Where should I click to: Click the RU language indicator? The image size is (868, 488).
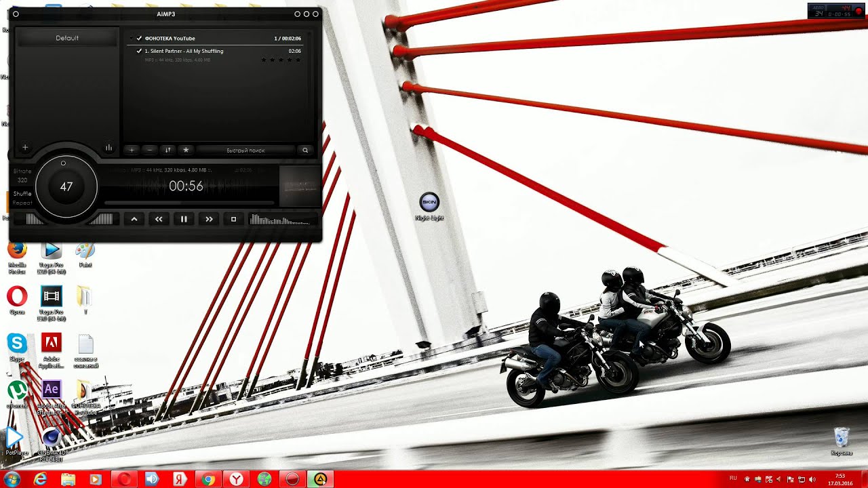click(733, 479)
